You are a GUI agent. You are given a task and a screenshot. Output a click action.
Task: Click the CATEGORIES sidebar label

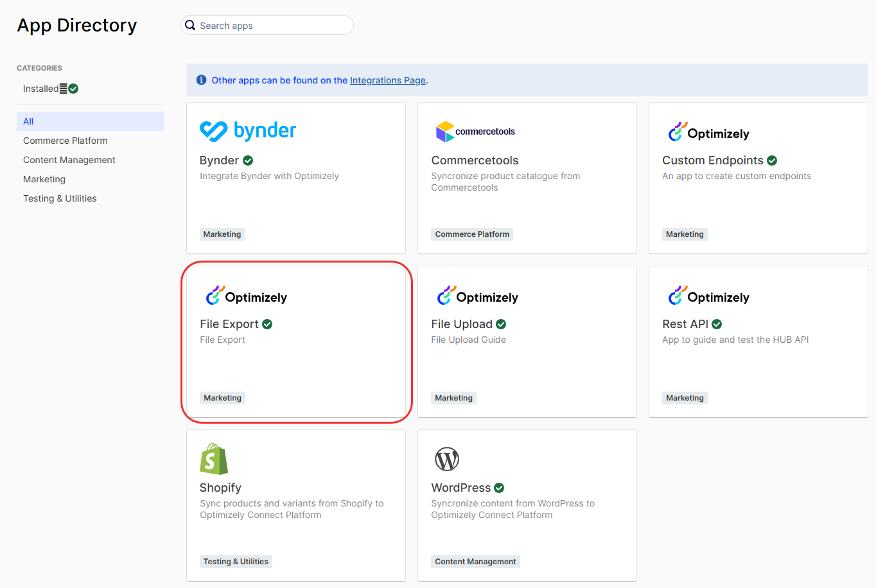point(39,68)
